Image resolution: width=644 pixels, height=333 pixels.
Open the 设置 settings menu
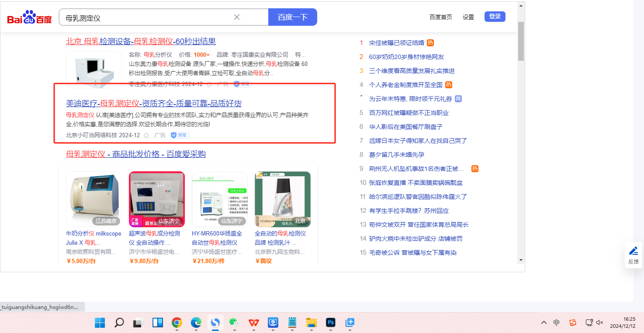(x=468, y=17)
